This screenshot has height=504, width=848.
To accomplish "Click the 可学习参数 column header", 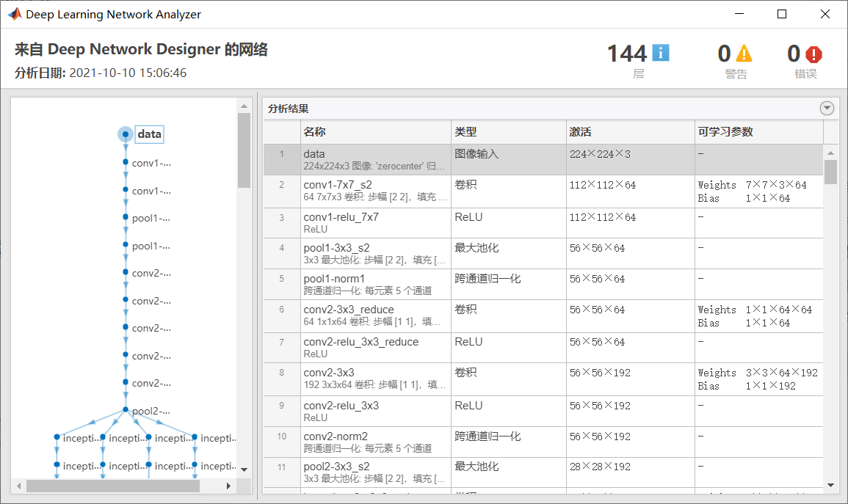I will coord(759,132).
